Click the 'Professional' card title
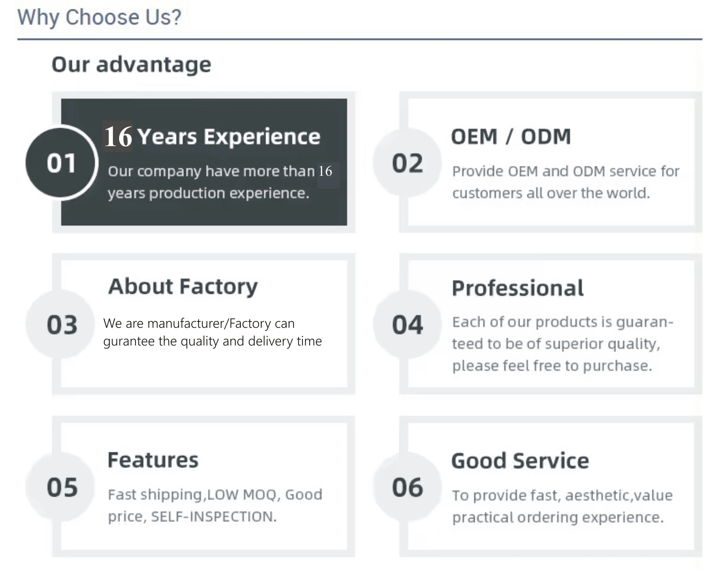The width and height of the screenshot is (728, 580). (517, 288)
